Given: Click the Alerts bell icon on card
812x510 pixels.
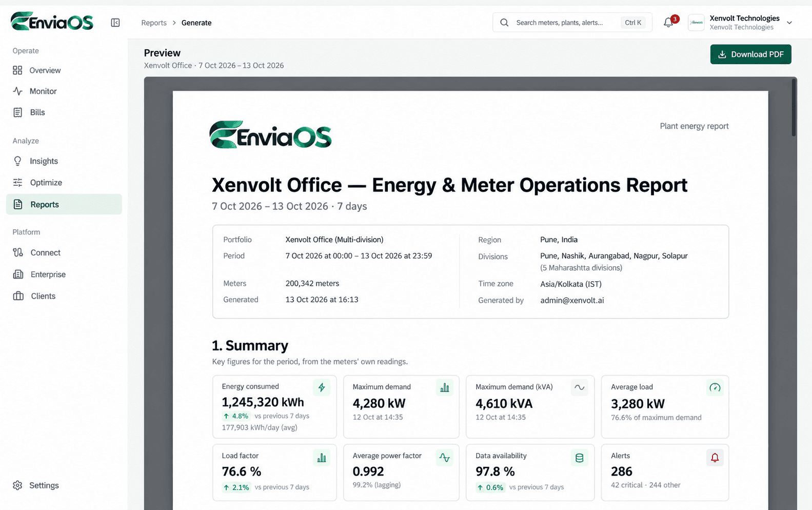Looking at the screenshot, I should tap(715, 457).
